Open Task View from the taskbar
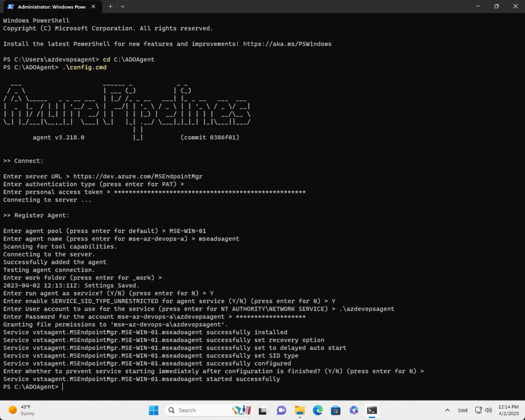 263,410
